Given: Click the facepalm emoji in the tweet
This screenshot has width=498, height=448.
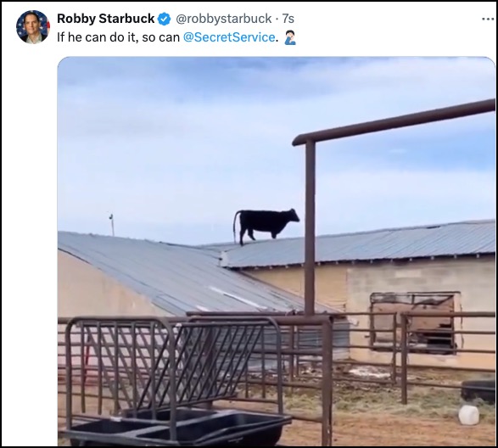Looking at the screenshot, I should (290, 37).
